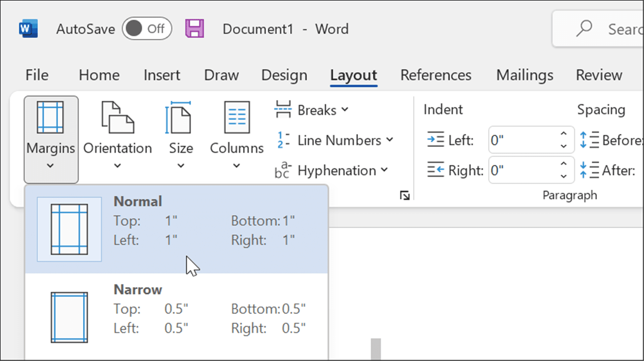The image size is (644, 361).
Task: Select the Breaks icon
Action: (x=283, y=109)
